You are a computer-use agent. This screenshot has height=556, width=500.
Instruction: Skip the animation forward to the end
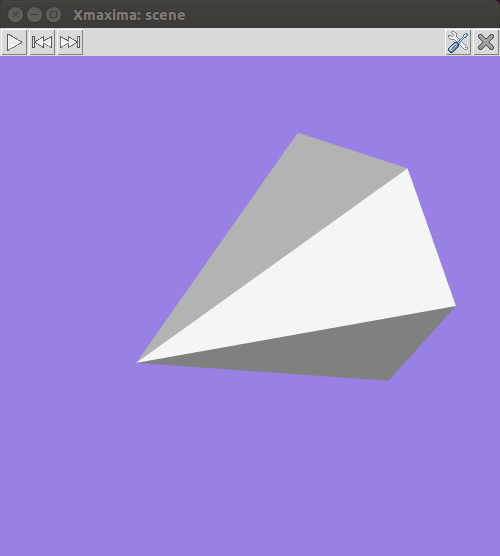[70, 42]
